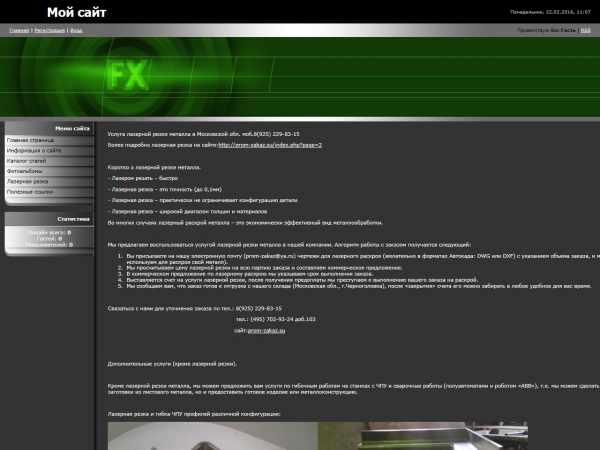The width and height of the screenshot is (600, 450).
Task: Click the Вход login link
Action: [x=76, y=31]
